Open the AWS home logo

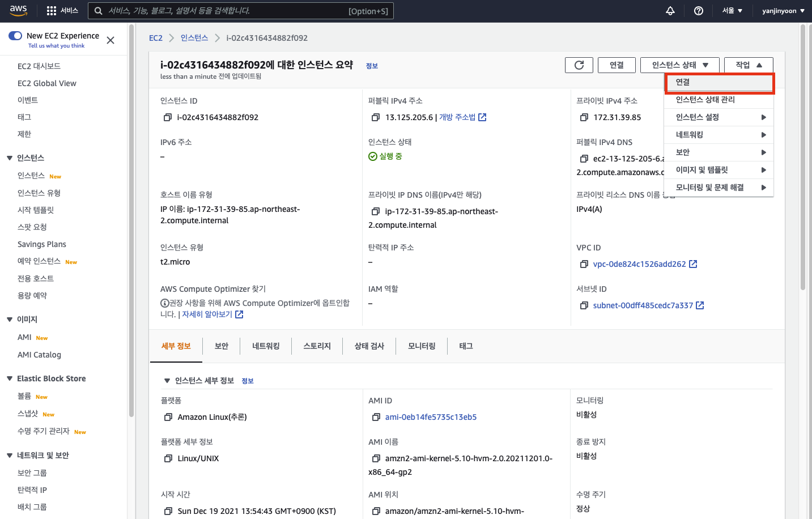[x=18, y=10]
